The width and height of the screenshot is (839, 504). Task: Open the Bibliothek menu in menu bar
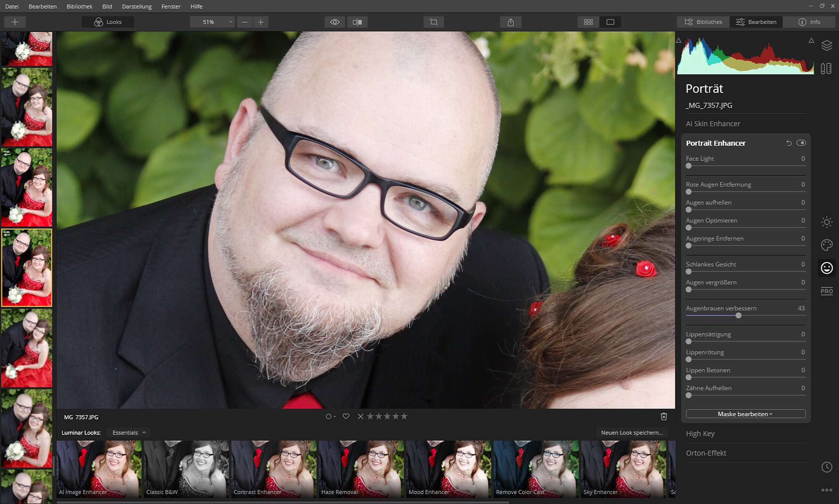click(79, 6)
